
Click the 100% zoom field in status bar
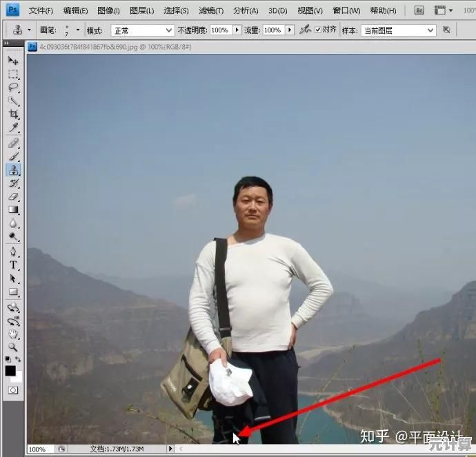tap(37, 449)
